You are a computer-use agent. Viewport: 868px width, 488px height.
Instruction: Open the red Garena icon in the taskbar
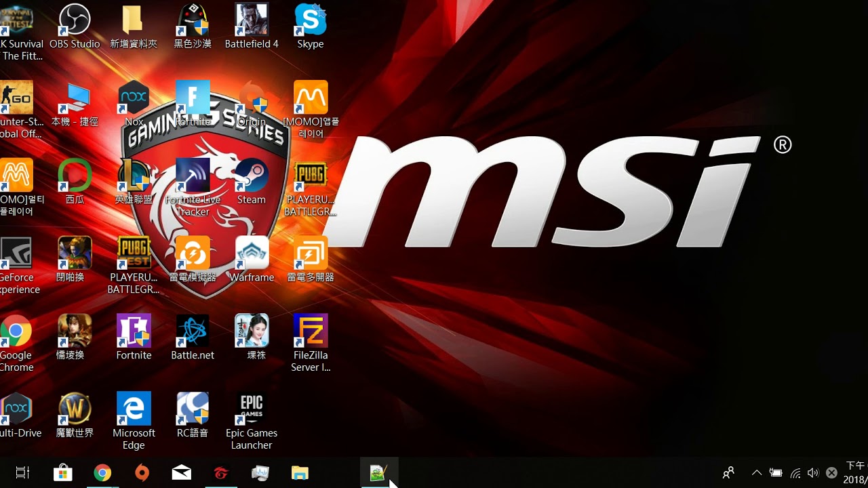pos(221,473)
